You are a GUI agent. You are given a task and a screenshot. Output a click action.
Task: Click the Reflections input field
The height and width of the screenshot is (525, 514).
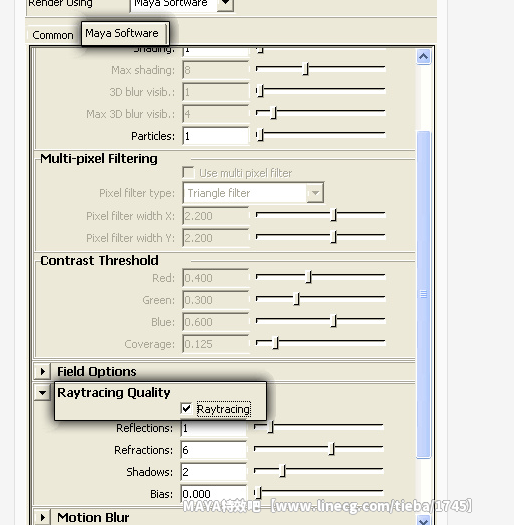(x=214, y=428)
